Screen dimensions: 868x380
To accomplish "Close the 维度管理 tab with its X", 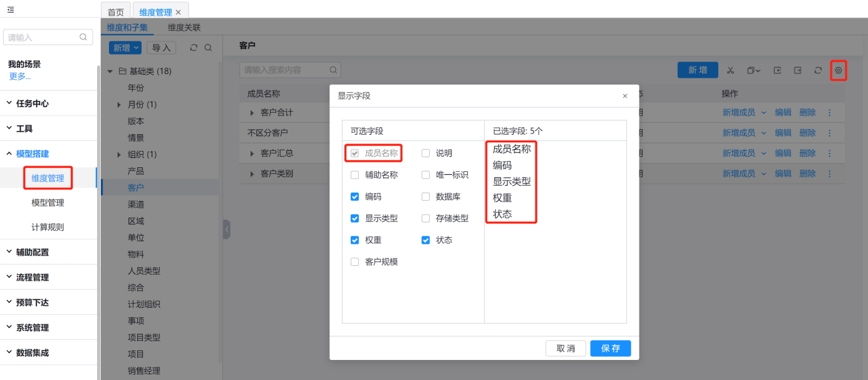I will pyautogui.click(x=178, y=13).
